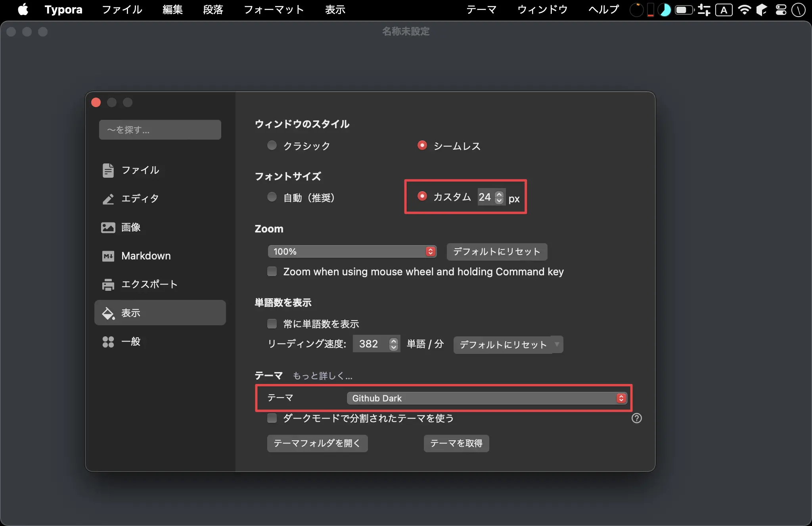Open the Control Center icon

click(781, 10)
